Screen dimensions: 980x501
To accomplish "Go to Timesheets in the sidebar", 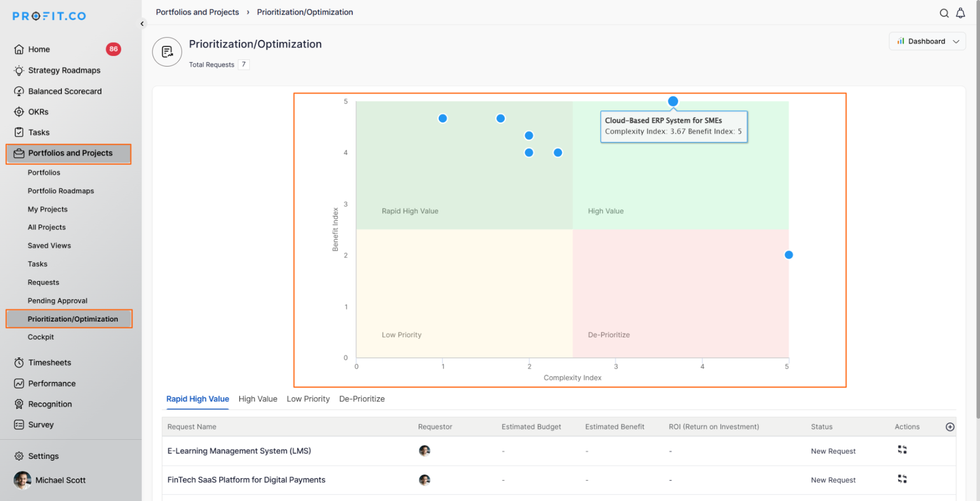I will point(49,363).
